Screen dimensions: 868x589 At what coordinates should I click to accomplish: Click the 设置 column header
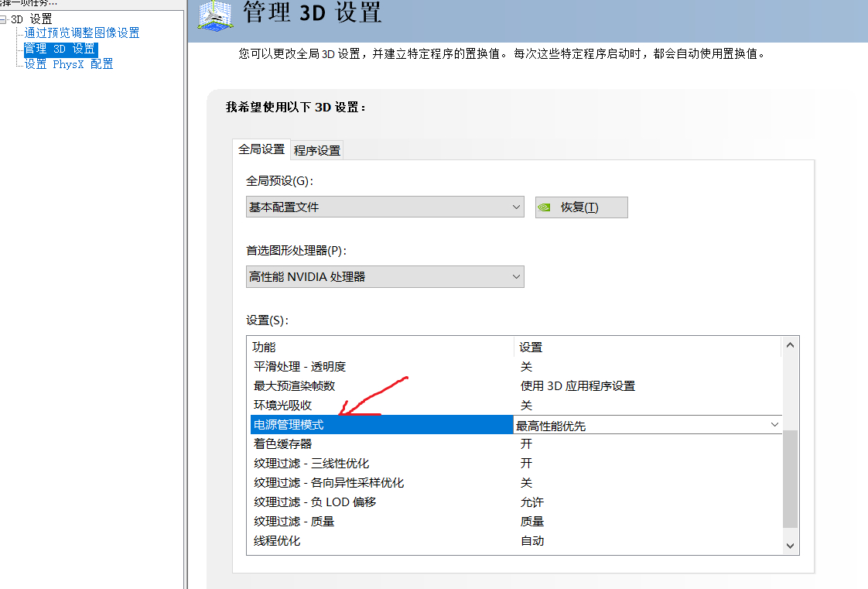648,347
